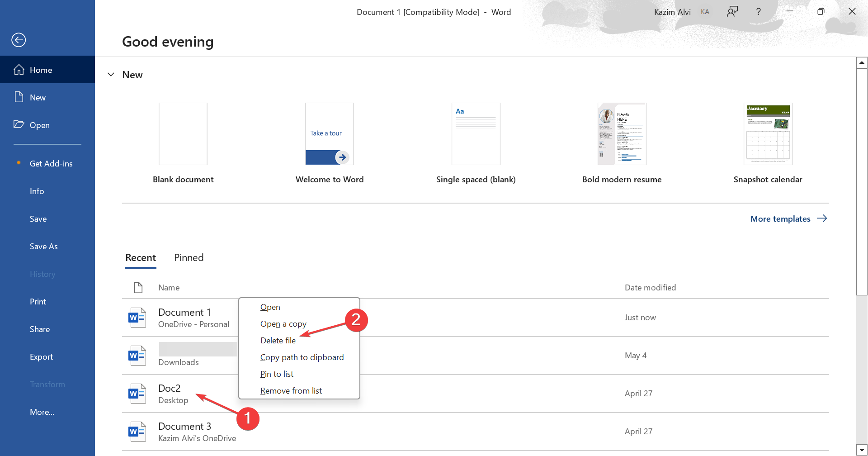The width and height of the screenshot is (868, 456).
Task: Choose Delete file from the context menu
Action: point(278,340)
